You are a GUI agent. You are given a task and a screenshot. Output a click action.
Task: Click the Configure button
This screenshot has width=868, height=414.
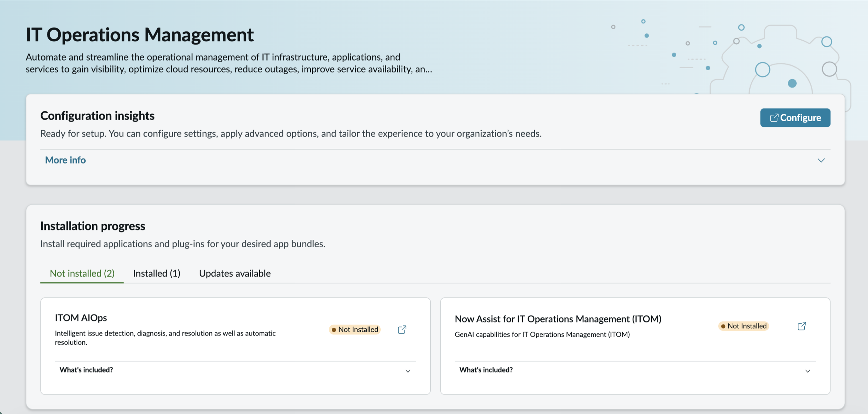click(x=795, y=118)
